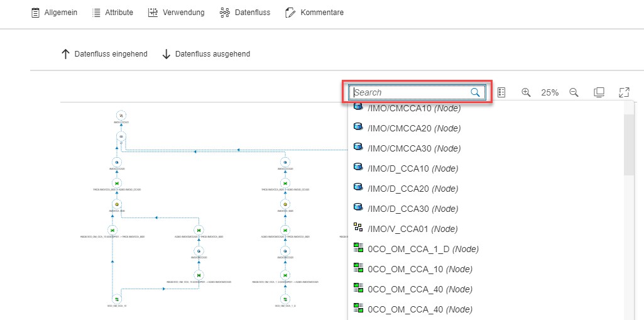This screenshot has width=644, height=320.
Task: Click the Datenfluss eingehend up arrow
Action: [65, 54]
